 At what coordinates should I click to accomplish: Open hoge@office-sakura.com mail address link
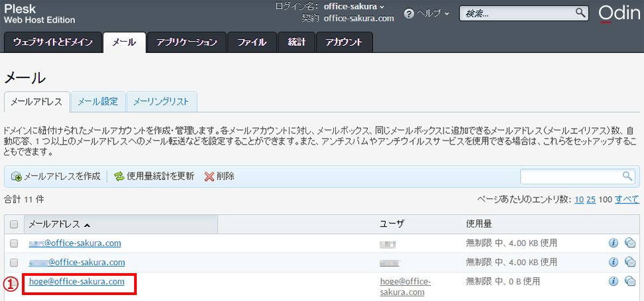coord(77,281)
